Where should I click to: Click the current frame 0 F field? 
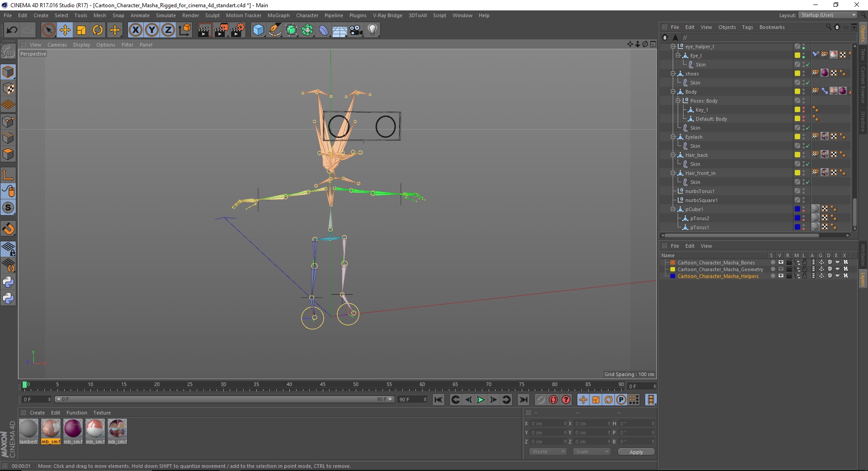(641, 386)
